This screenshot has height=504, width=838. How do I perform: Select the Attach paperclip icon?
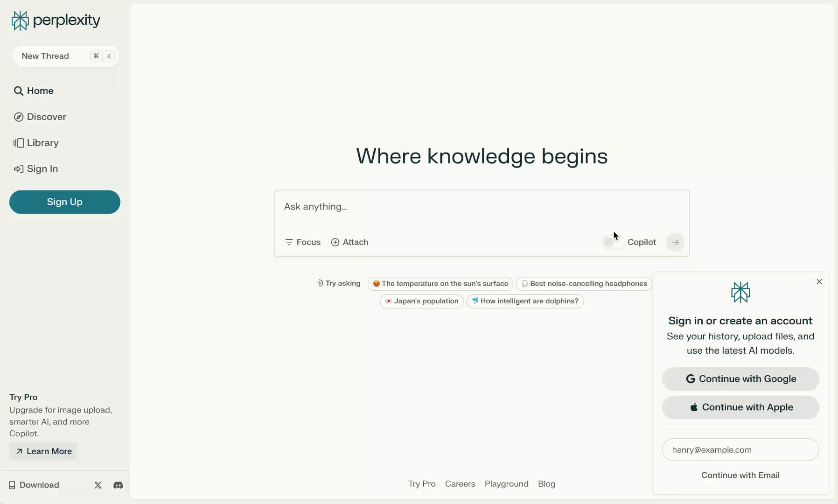click(x=336, y=242)
